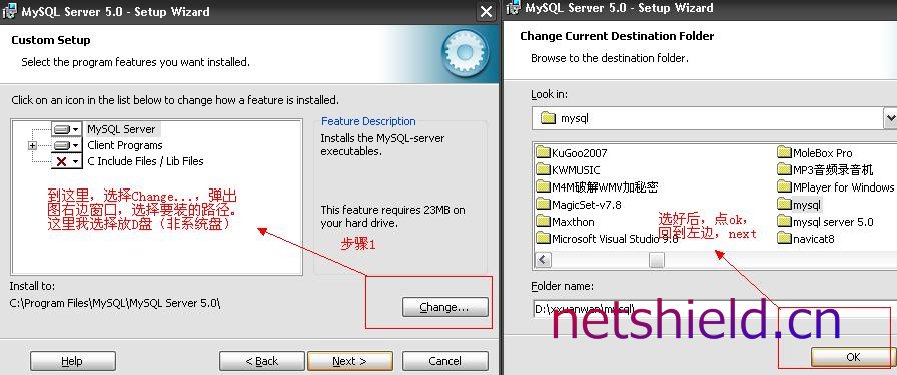Open Client Programs feature install dropdown
The height and width of the screenshot is (375, 897).
coord(67,145)
